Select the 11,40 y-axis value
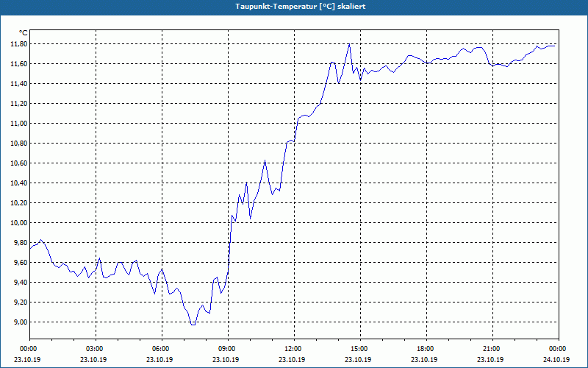 point(19,84)
